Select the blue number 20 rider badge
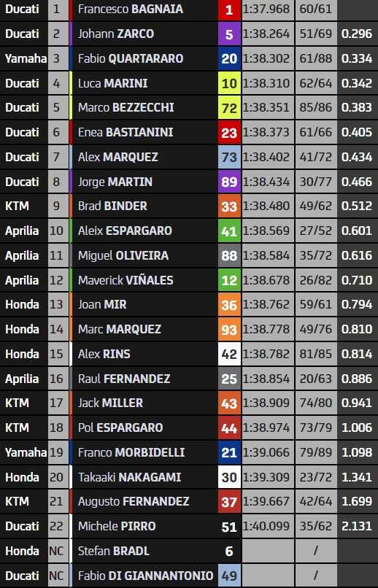This screenshot has width=378, height=588. (x=229, y=58)
